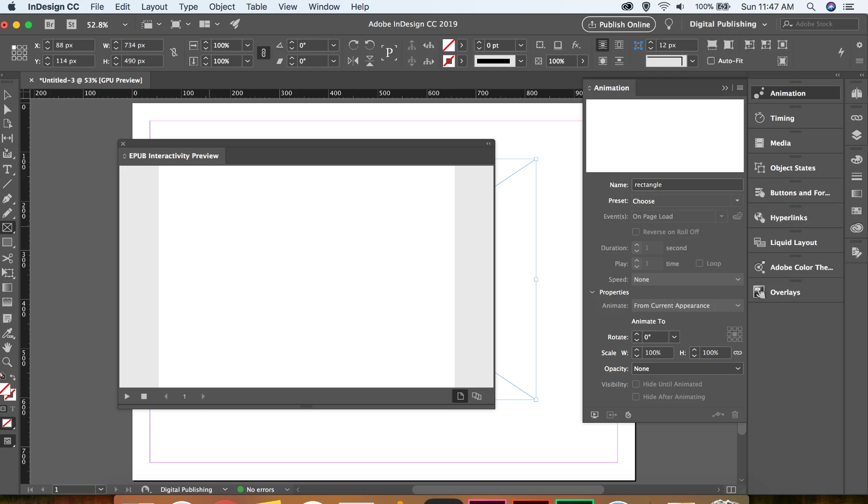
Task: Select the Pen tool
Action: pyautogui.click(x=7, y=198)
